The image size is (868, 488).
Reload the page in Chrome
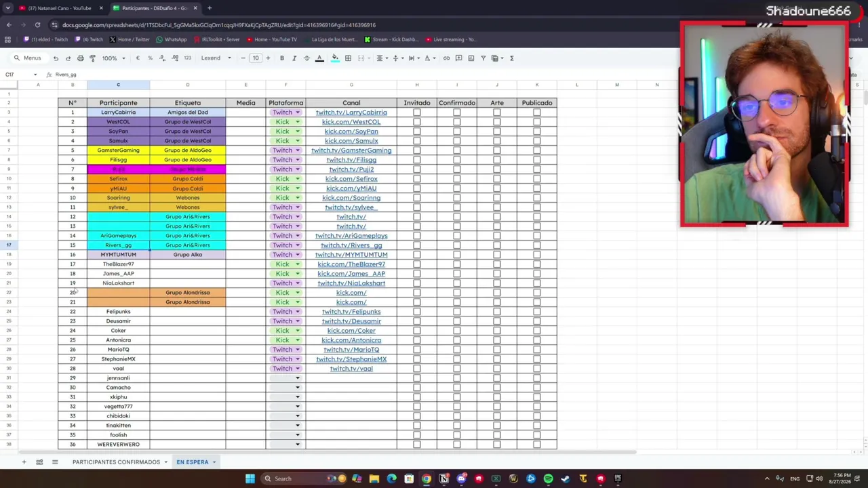point(37,25)
